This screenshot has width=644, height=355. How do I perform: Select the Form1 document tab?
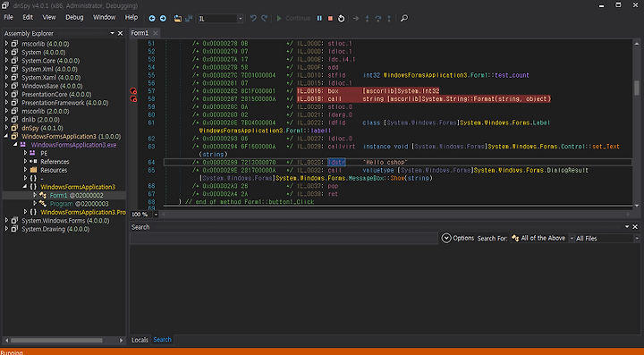point(140,33)
